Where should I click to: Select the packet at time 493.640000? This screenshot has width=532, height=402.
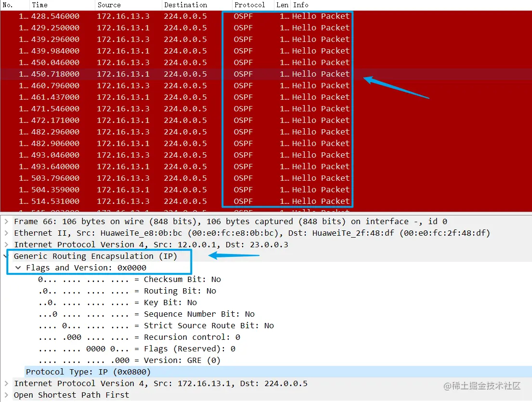[x=266, y=166]
